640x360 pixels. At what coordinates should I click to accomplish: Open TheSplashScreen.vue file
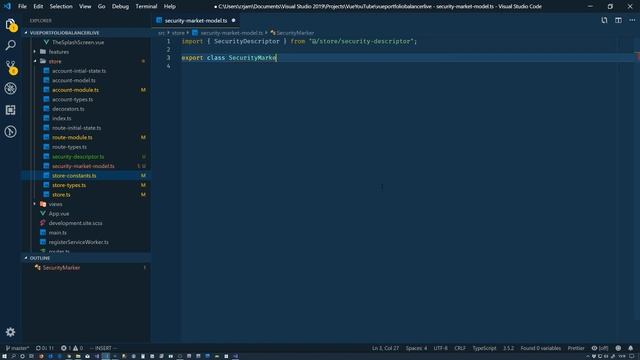(x=78, y=42)
